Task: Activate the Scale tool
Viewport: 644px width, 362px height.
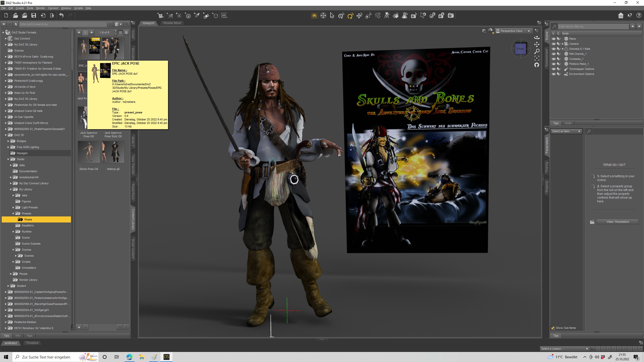Action: [x=369, y=16]
